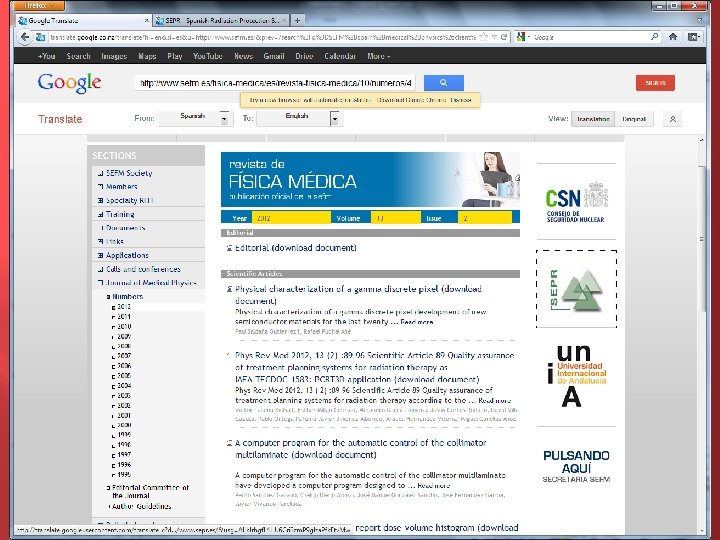The height and width of the screenshot is (540, 720).
Task: Open Calls and conferences section
Action: [x=143, y=269]
